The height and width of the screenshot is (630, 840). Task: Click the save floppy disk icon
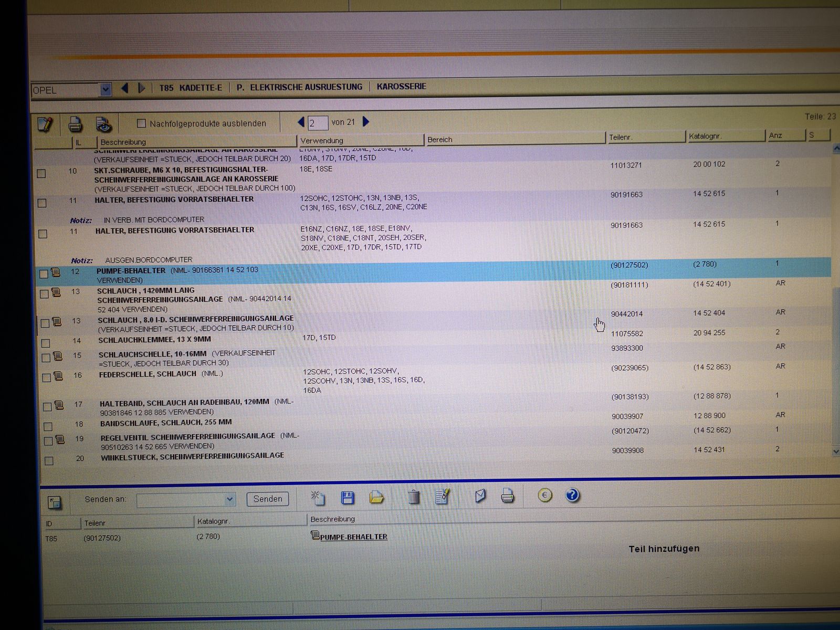347,497
